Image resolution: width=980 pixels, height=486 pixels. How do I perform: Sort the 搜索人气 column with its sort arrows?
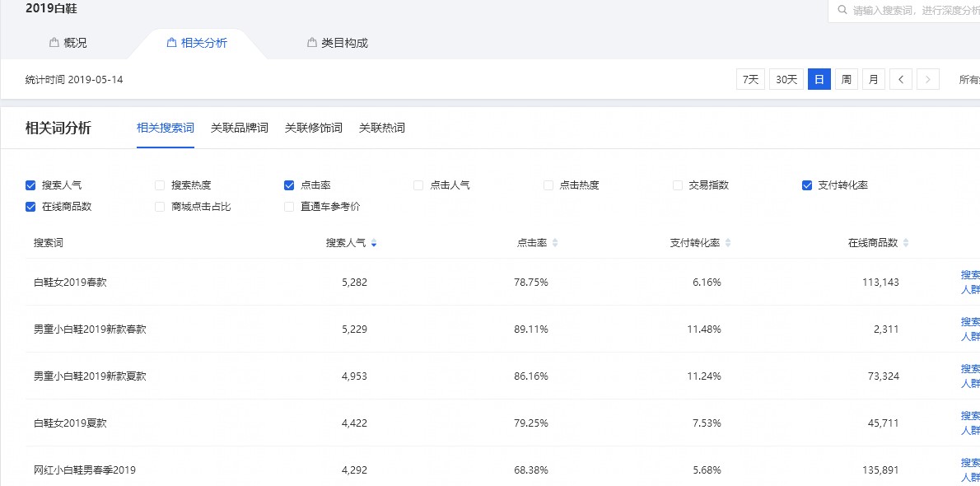tap(375, 242)
